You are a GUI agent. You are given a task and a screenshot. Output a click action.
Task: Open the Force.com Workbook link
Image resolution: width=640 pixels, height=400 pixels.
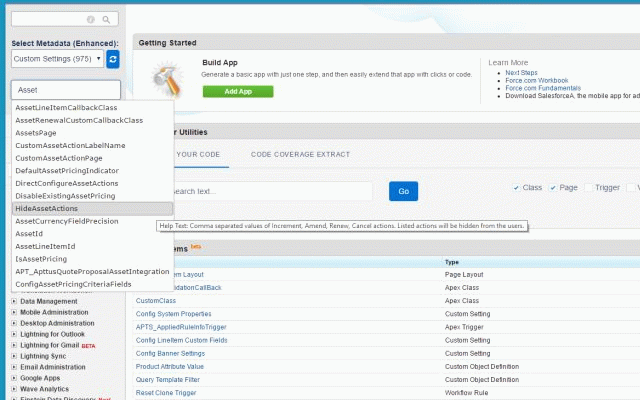536,81
